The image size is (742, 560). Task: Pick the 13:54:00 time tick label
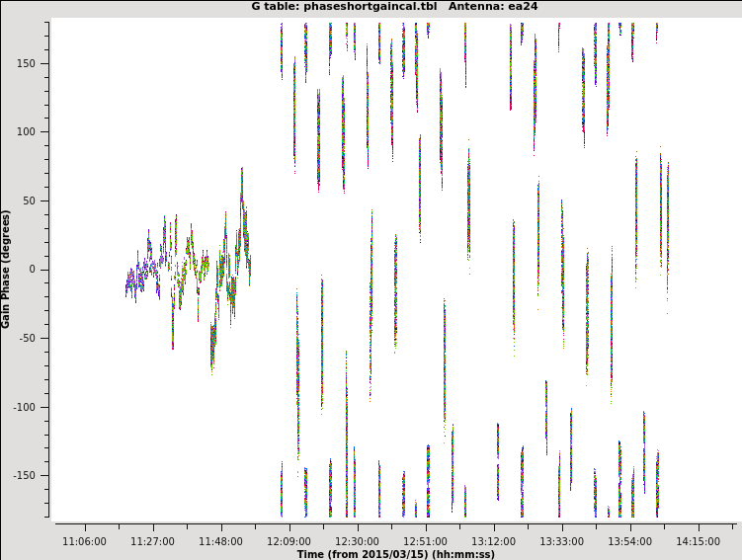629,541
